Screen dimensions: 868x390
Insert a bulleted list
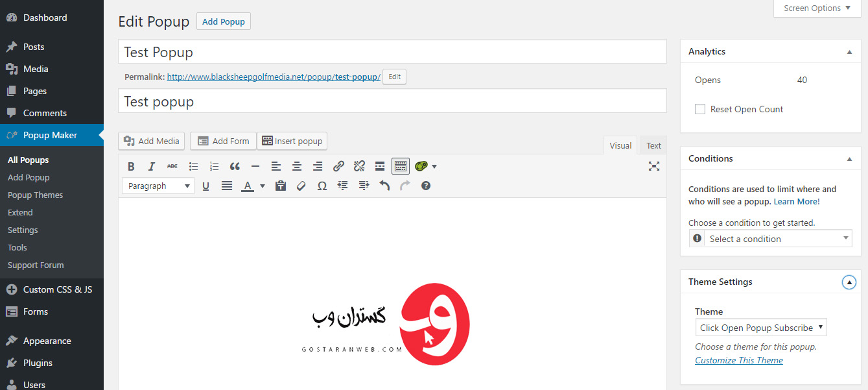click(x=193, y=166)
